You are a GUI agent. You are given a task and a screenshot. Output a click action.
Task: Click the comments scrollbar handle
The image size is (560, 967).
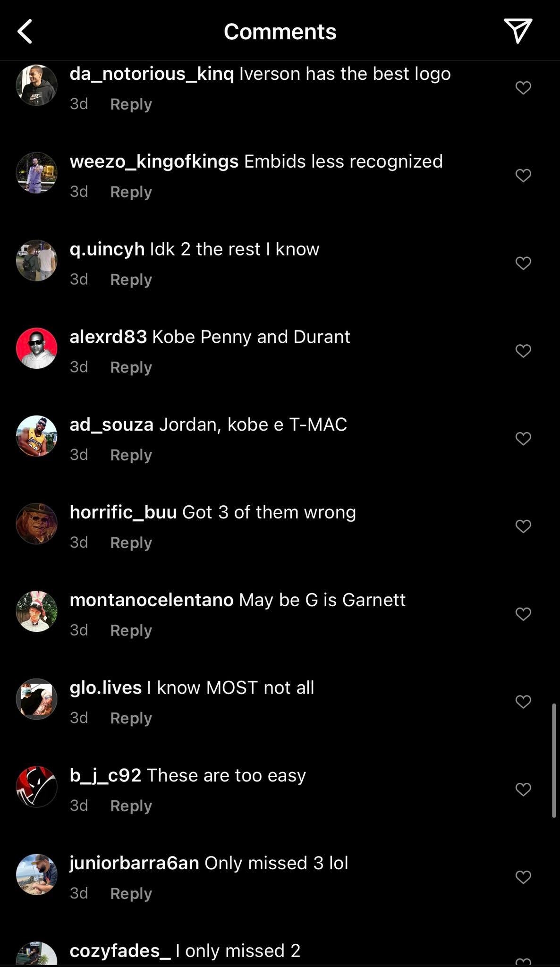click(554, 760)
